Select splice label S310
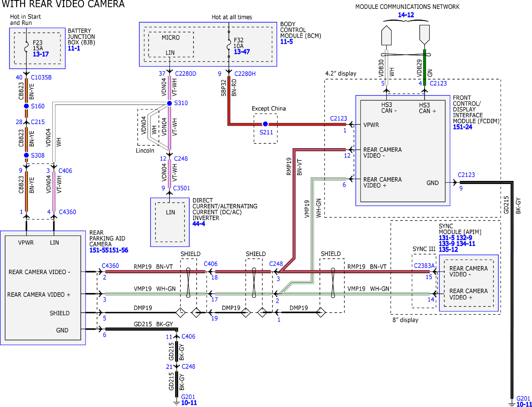This screenshot has width=532, height=407. pyautogui.click(x=181, y=103)
